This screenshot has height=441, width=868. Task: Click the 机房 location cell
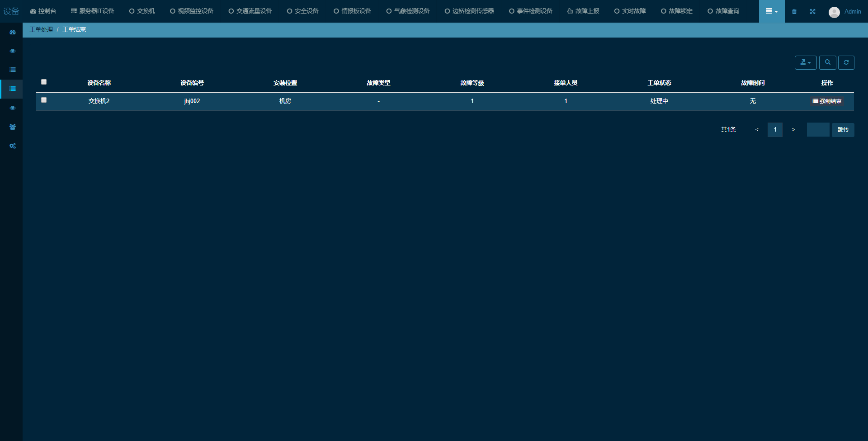[x=285, y=101]
